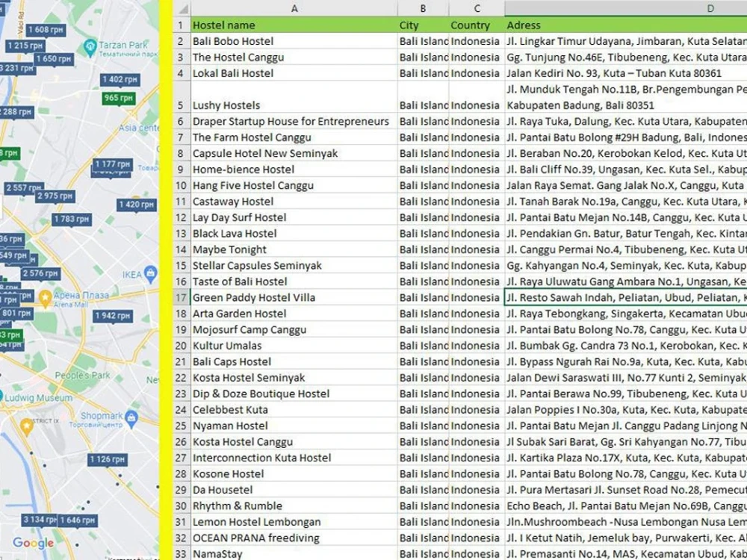Click the 1 402 грн price marker on map
This screenshot has width=747, height=560.
click(x=120, y=80)
